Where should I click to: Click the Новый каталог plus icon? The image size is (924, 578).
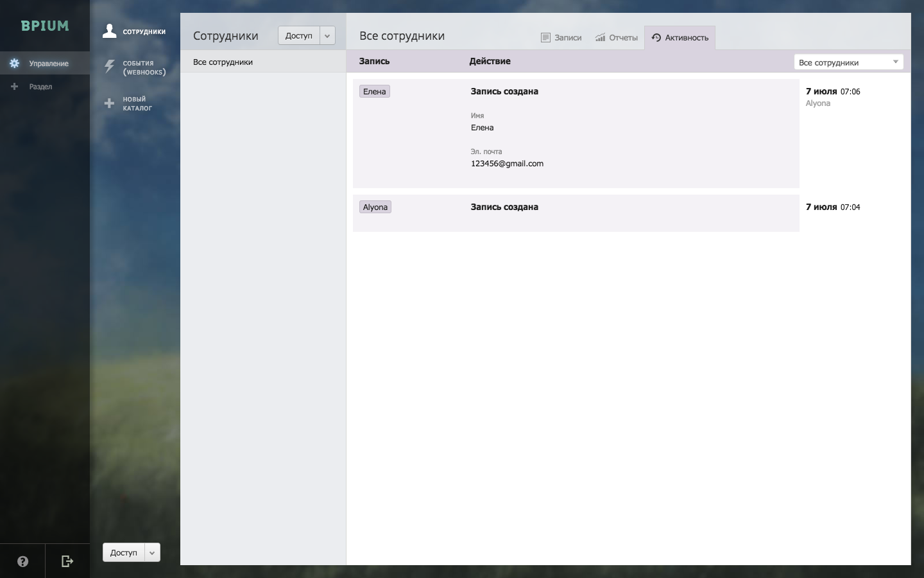coord(110,103)
